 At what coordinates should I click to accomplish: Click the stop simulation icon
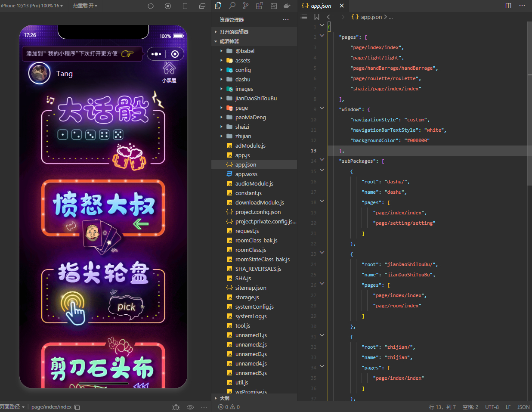[168, 6]
